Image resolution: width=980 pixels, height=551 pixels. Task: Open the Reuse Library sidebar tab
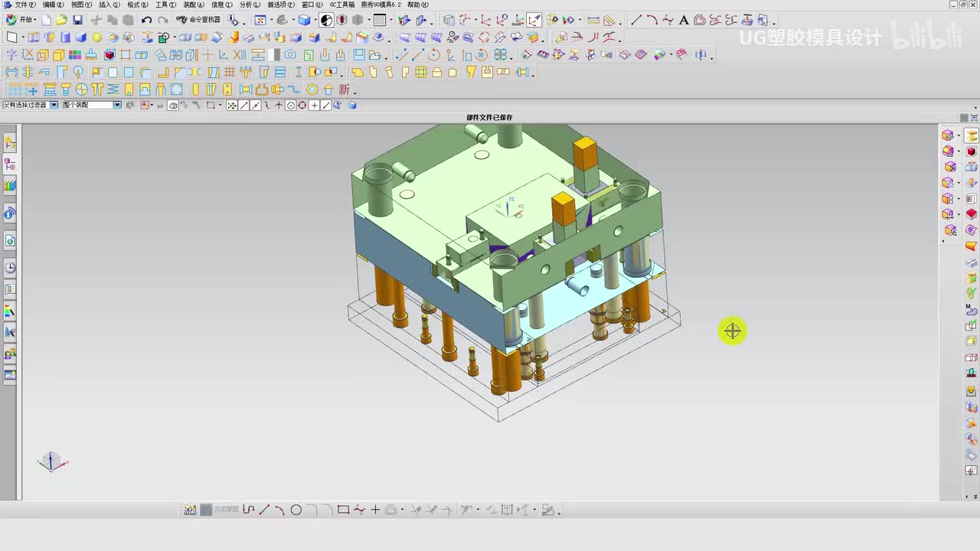[10, 185]
